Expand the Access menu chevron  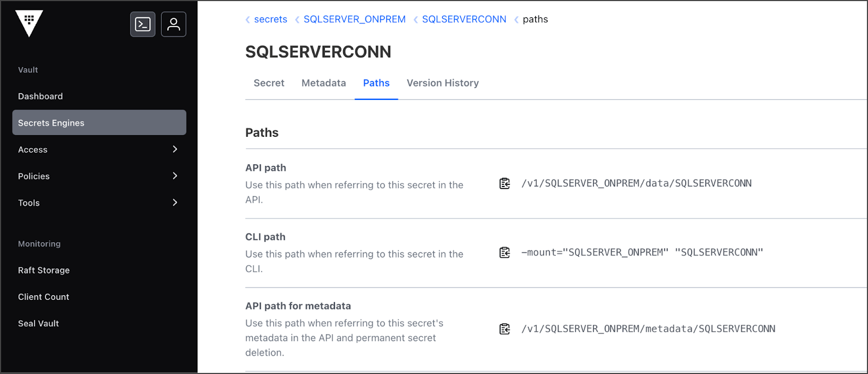pos(175,149)
